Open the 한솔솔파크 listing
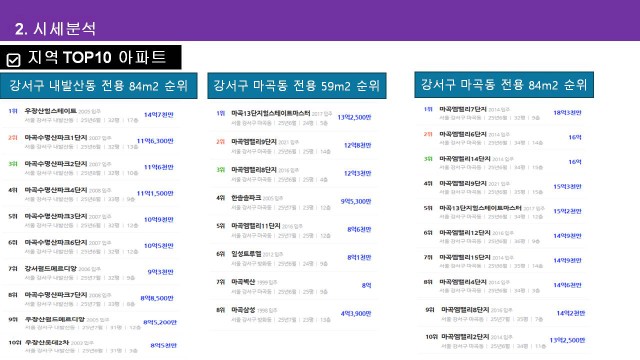The image size is (640, 360). click(x=246, y=198)
